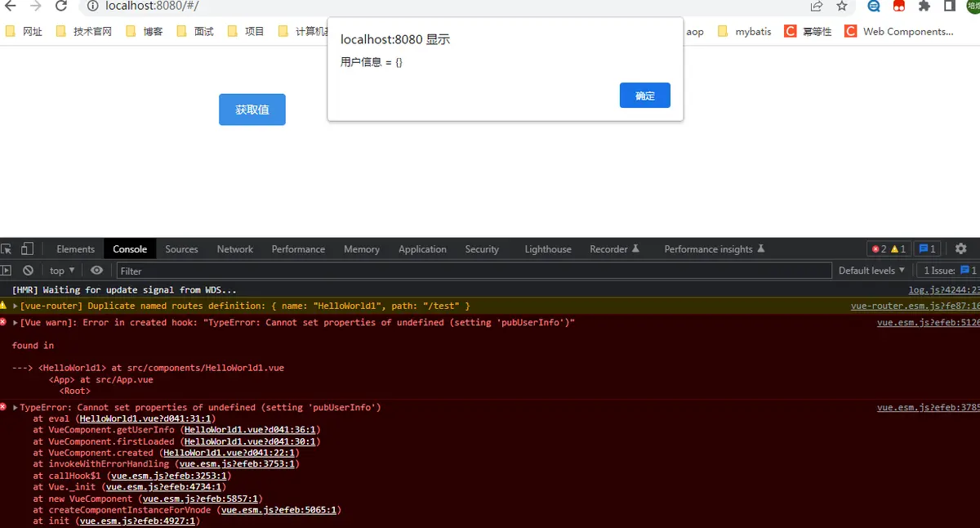980x528 pixels.
Task: Click the browser forward arrow
Action: click(35, 6)
